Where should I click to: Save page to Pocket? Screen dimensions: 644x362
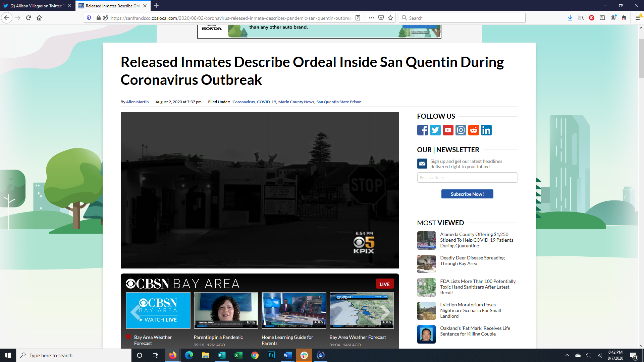(x=381, y=18)
